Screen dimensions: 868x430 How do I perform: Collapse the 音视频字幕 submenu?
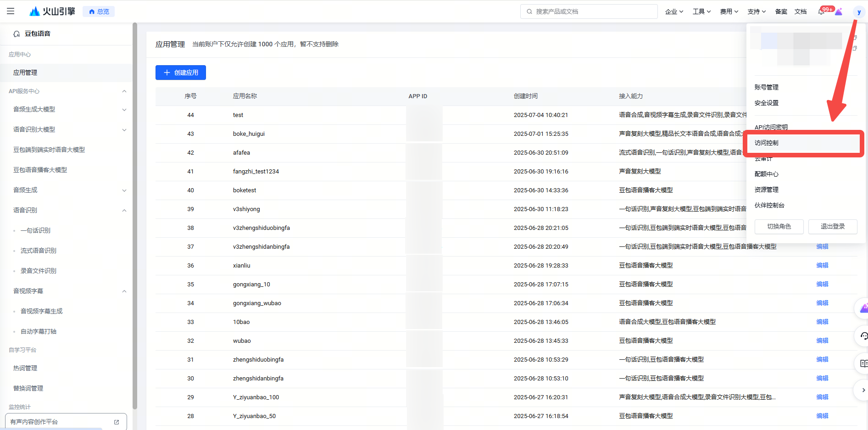tap(124, 291)
